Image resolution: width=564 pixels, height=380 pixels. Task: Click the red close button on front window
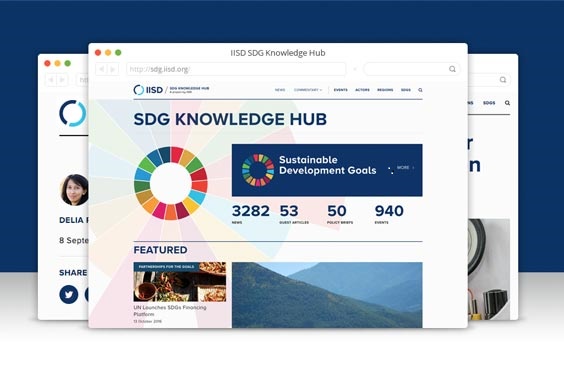click(x=98, y=53)
